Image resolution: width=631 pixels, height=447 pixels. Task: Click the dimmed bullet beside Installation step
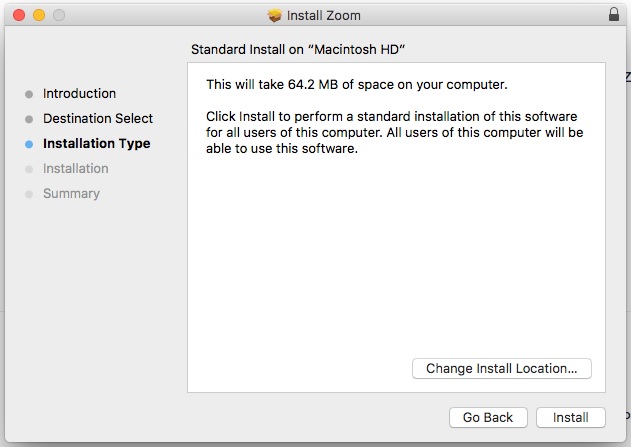[29, 169]
